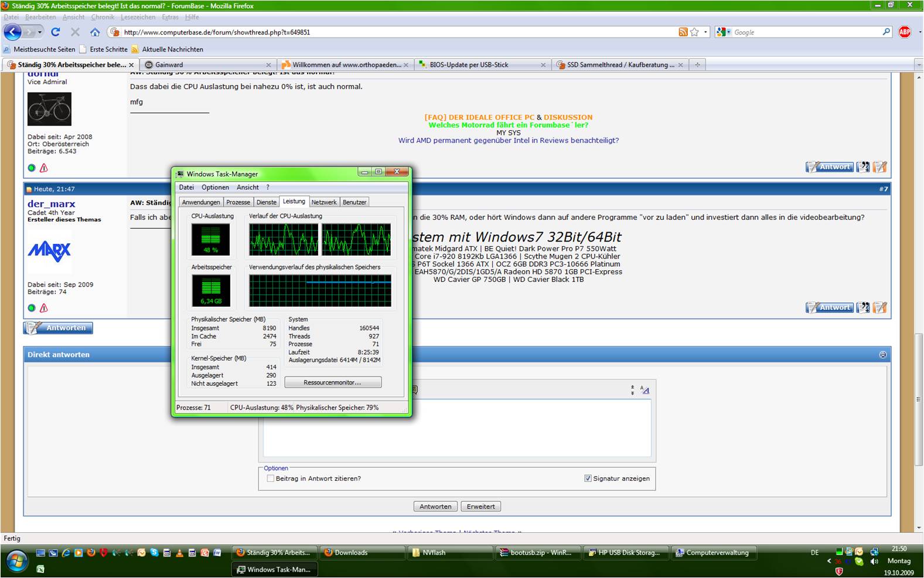924x578 pixels.
Task: Check 'Beitrag in Antwort zitieren?' checkbox
Action: tap(270, 478)
